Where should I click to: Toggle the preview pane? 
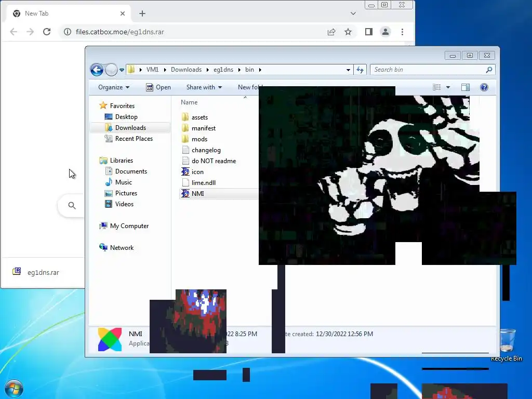point(465,87)
